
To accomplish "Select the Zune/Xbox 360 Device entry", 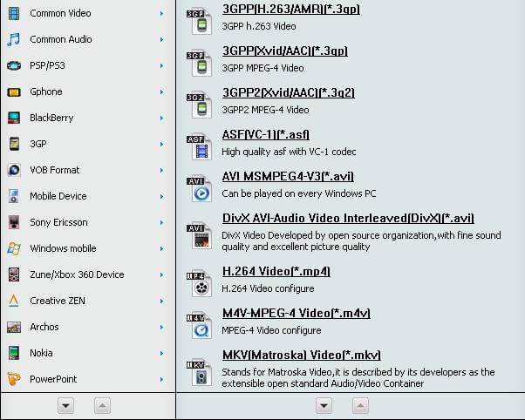I will (x=77, y=274).
